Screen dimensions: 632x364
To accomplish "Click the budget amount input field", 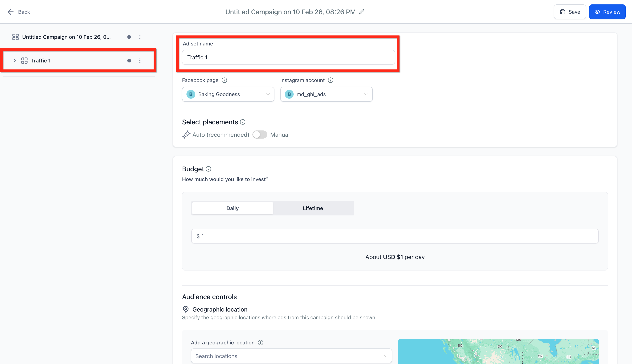I will pos(395,236).
